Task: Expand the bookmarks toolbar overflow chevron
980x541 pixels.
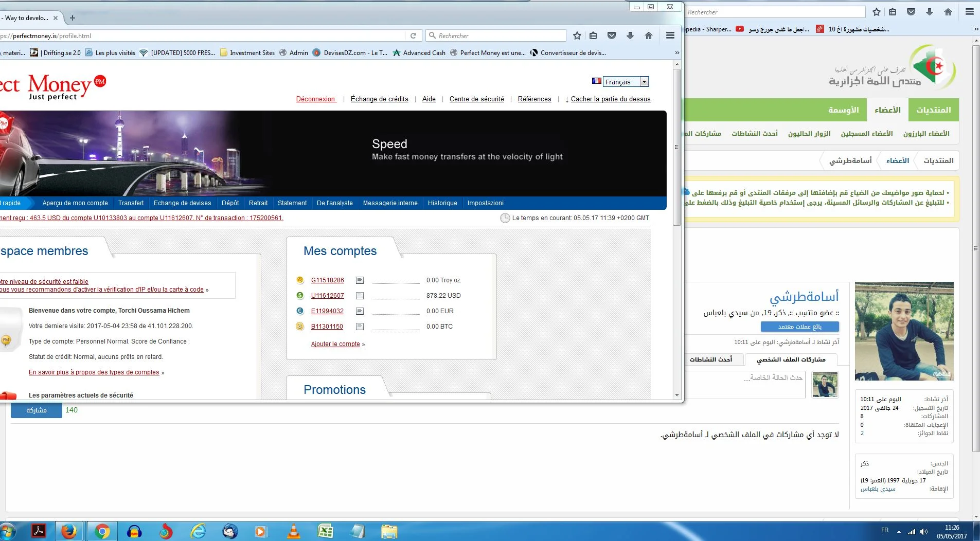Action: click(677, 53)
